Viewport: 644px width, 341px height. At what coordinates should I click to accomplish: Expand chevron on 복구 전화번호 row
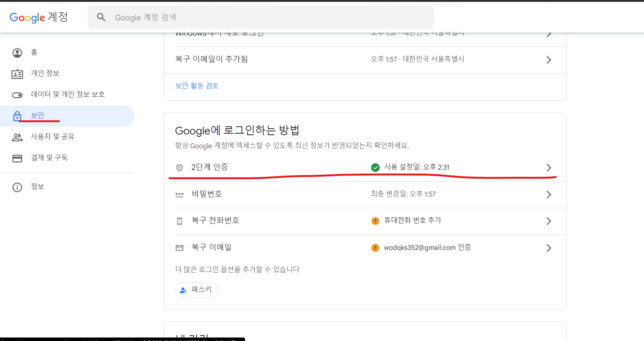[549, 221]
